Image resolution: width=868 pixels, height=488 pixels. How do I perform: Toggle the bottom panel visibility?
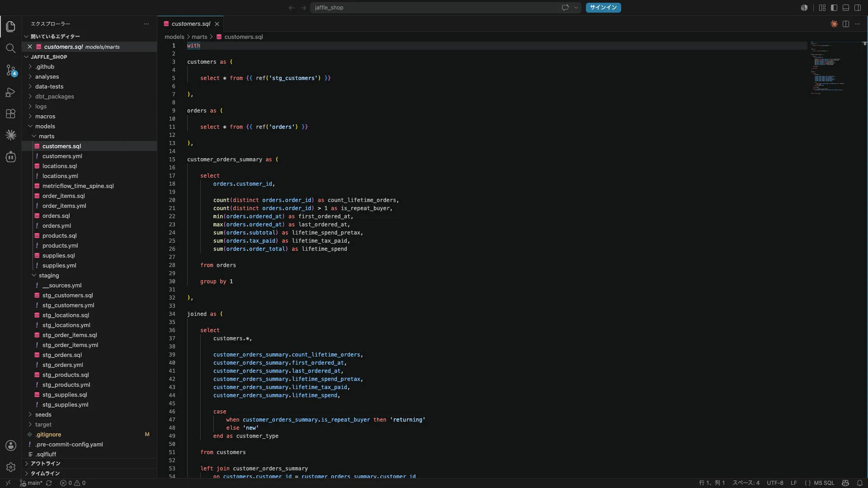coord(846,8)
